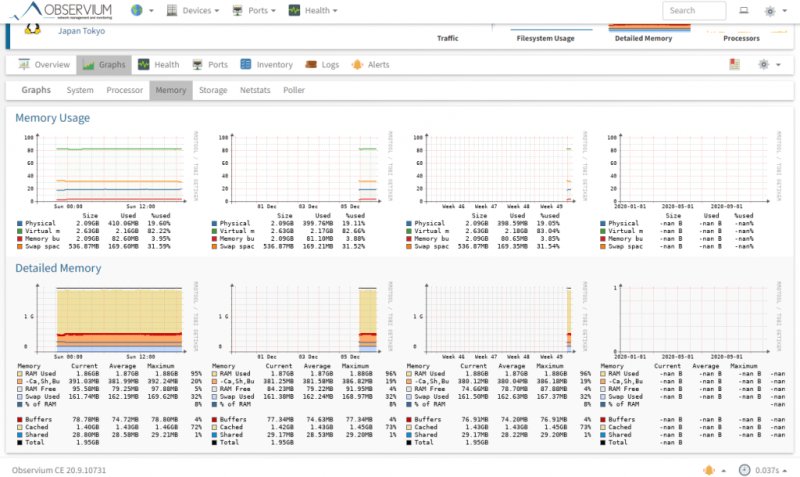This screenshot has height=477, width=800.
Task: Switch to the Overview tab
Action: (44, 65)
